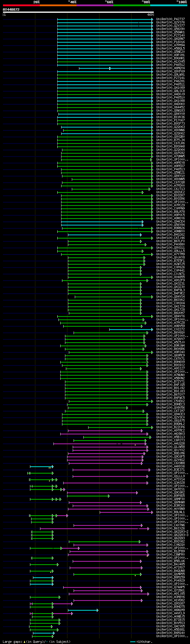Open hit UniRef100_B1ZFB9

170,551
